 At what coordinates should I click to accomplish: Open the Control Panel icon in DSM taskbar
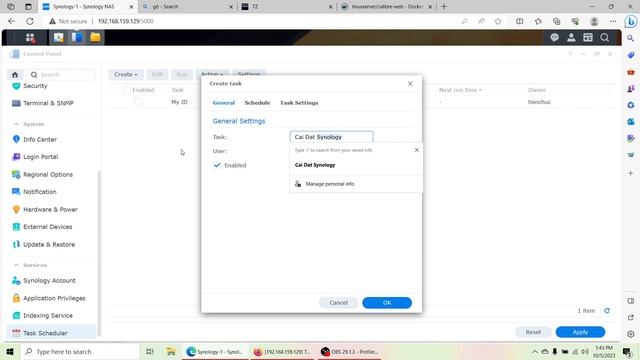(77, 38)
